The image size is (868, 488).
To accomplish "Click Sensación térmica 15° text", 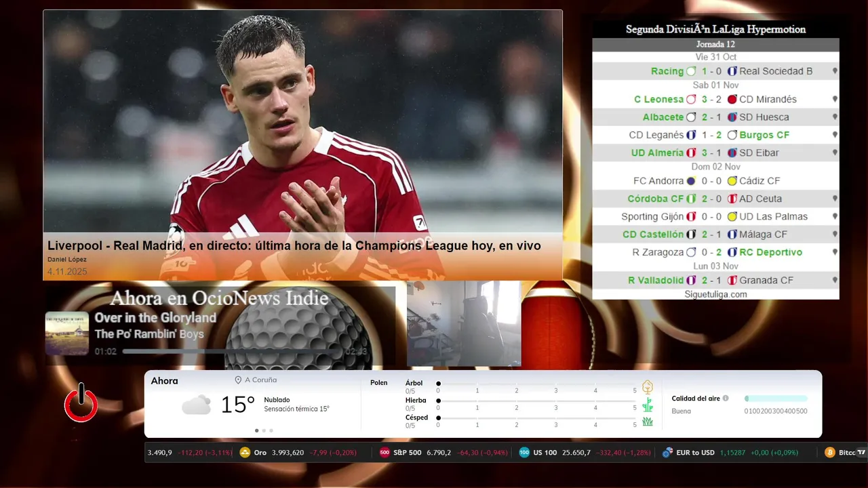I will tap(296, 409).
